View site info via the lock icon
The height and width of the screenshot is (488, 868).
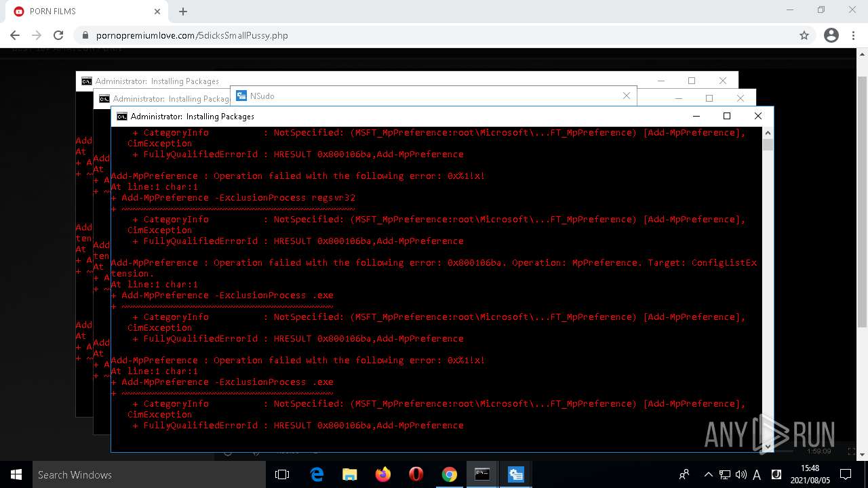[85, 35]
